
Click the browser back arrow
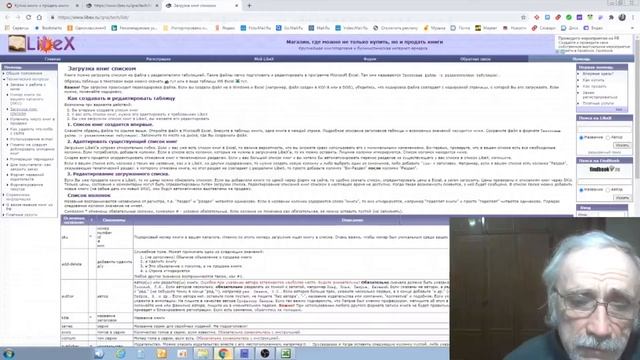(x=7, y=18)
